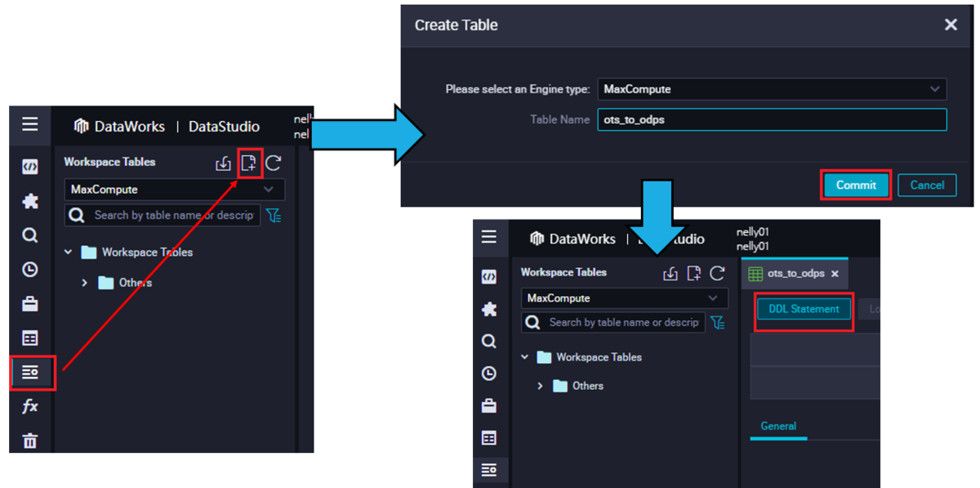Refresh Workspace Tables in window with fx icon
980x488 pixels.
pyautogui.click(x=274, y=163)
